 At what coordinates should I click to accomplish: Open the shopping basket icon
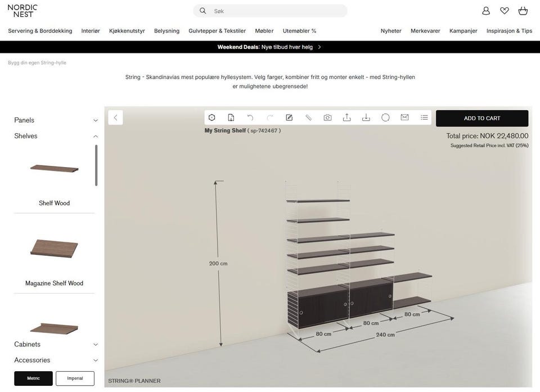click(x=523, y=11)
